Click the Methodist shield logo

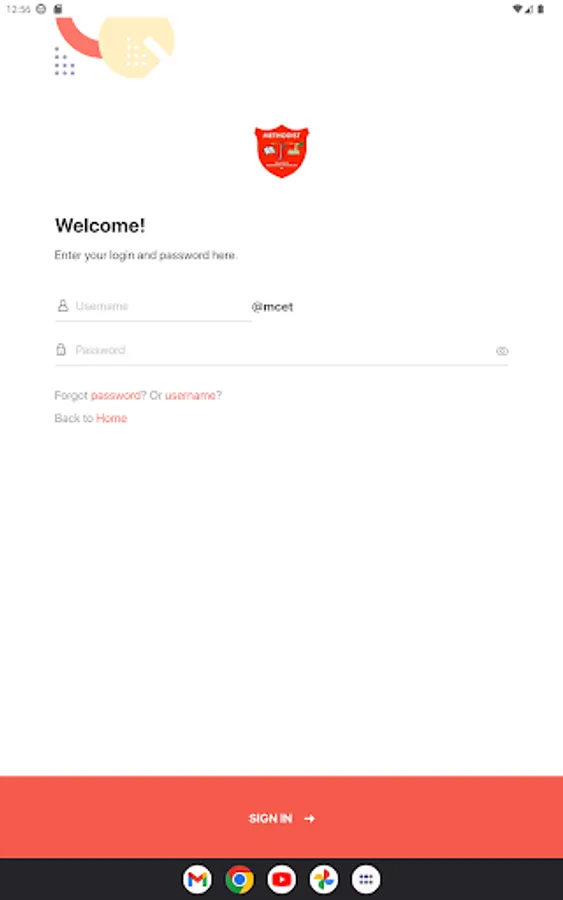281,151
